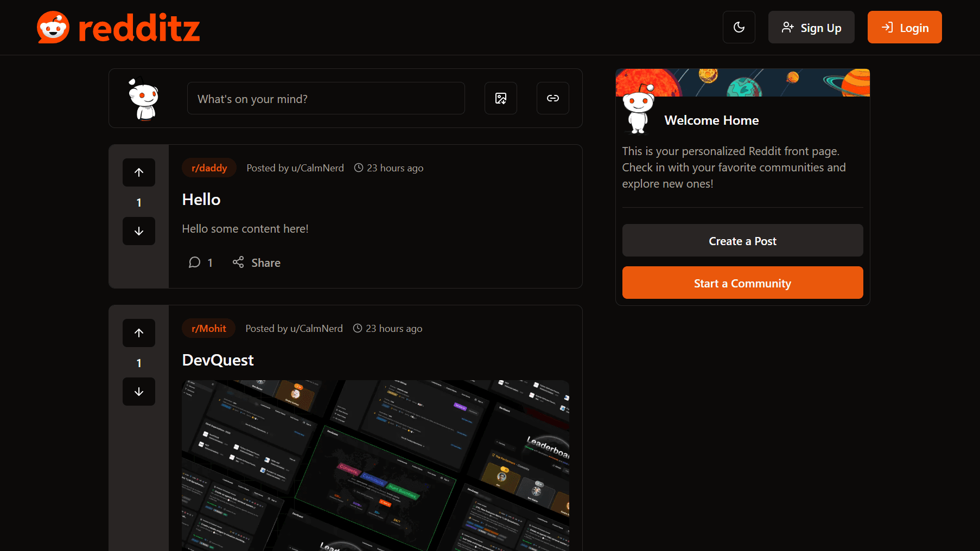
Task: Open the r/Mohit community
Action: tap(208, 328)
